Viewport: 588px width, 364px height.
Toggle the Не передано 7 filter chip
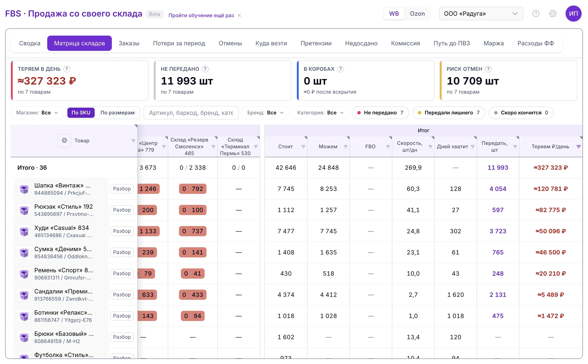click(x=380, y=113)
